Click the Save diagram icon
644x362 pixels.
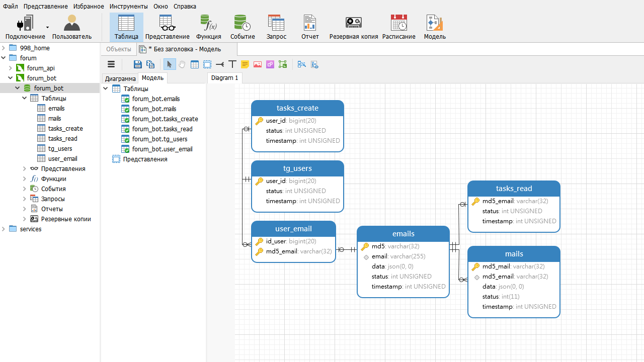point(137,64)
